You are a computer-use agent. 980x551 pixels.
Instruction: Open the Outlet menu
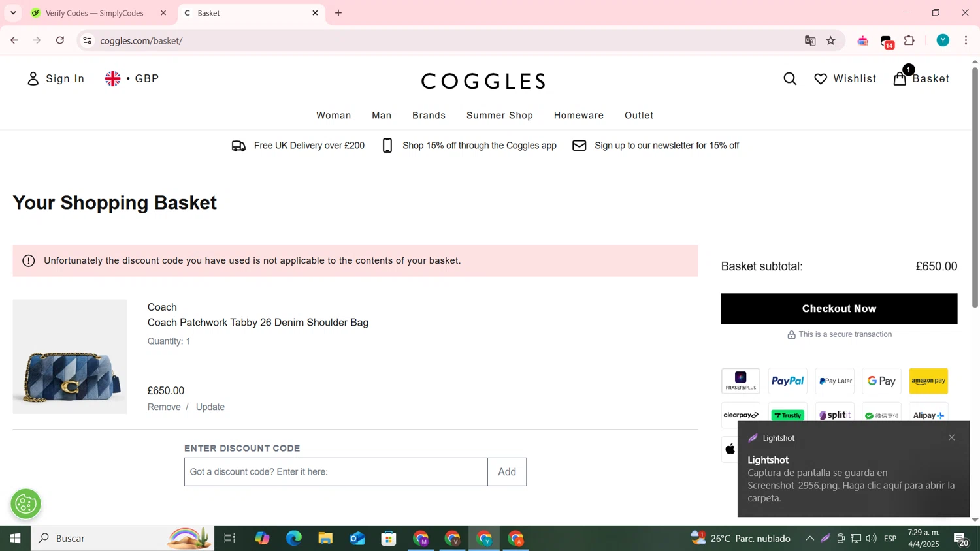pyautogui.click(x=639, y=116)
